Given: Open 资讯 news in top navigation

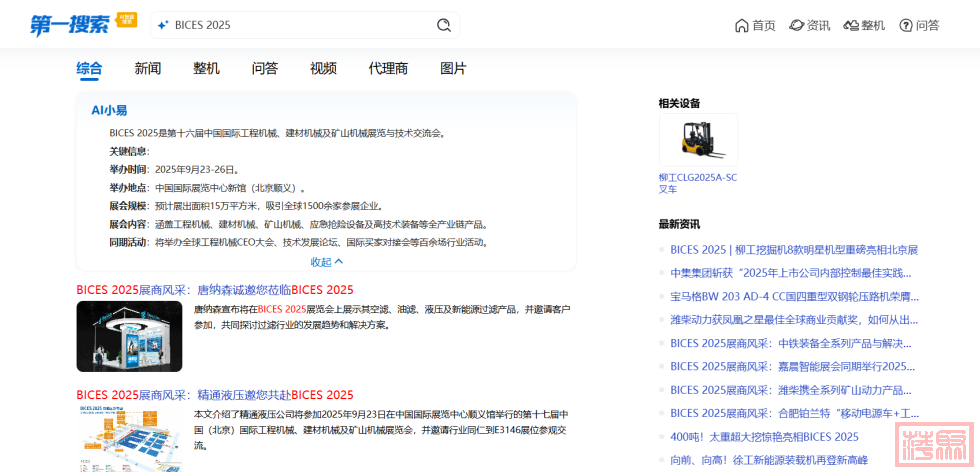Looking at the screenshot, I should [x=809, y=25].
